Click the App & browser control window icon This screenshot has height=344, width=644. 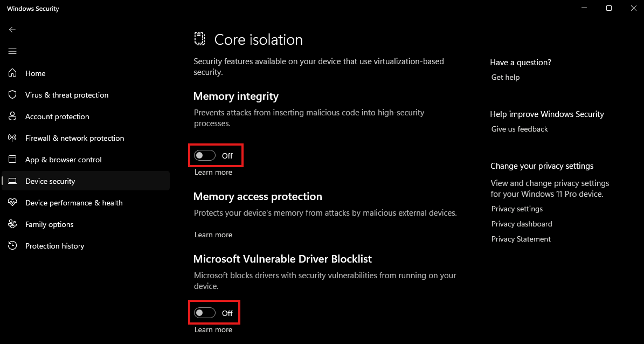tap(13, 159)
